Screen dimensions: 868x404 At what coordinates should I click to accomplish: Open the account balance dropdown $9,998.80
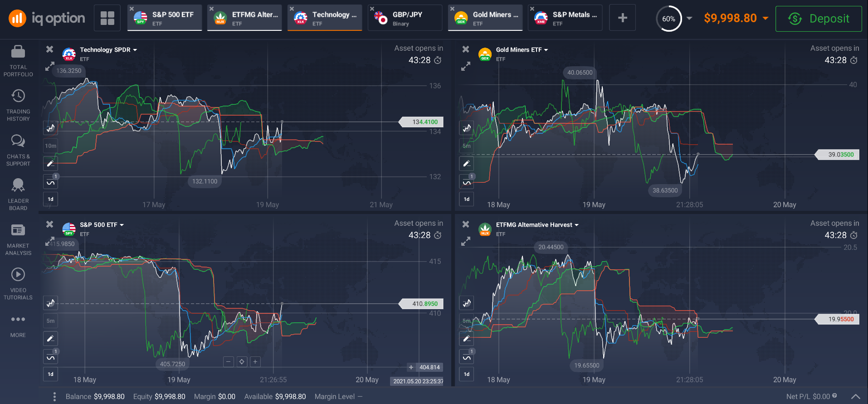click(736, 18)
